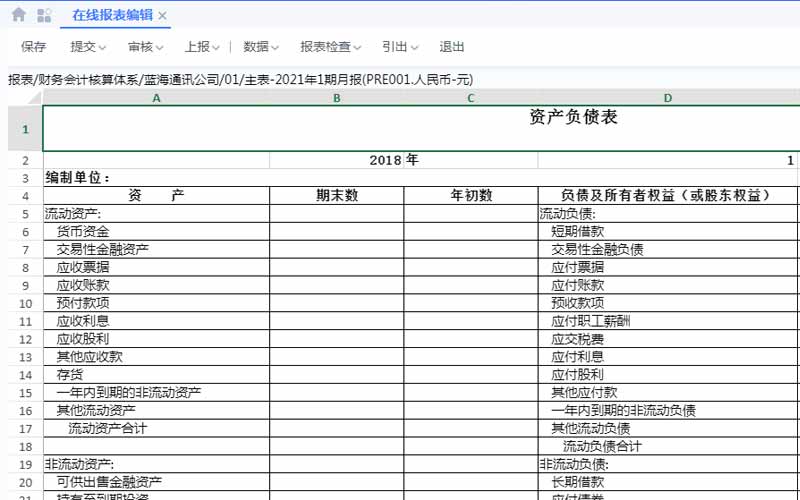This screenshot has height=500, width=800.
Task: Click the home icon
Action: pyautogui.click(x=18, y=15)
